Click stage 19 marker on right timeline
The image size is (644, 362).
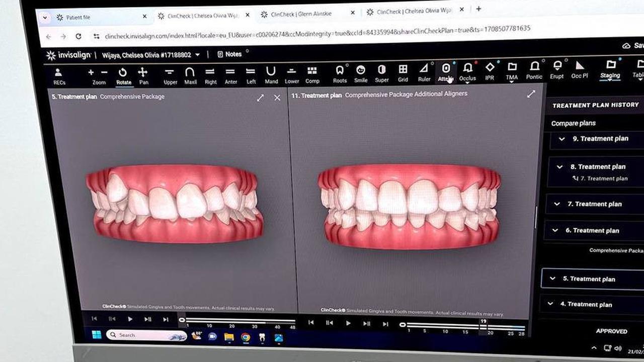point(483,321)
